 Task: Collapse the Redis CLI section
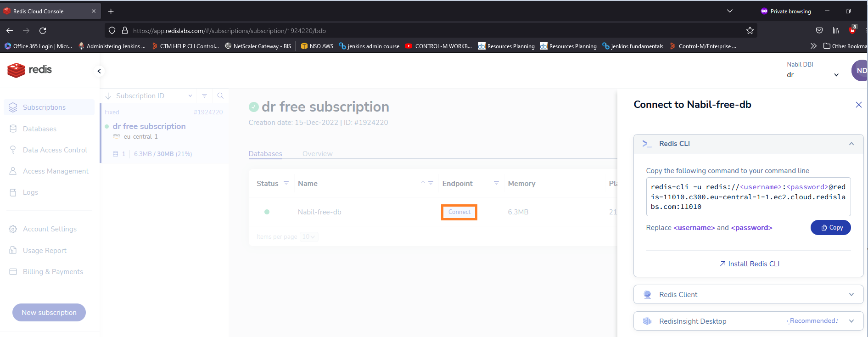(x=851, y=144)
